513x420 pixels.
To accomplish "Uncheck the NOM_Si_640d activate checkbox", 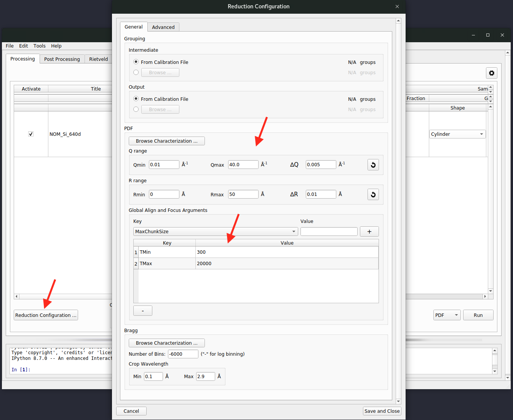I will pos(31,134).
